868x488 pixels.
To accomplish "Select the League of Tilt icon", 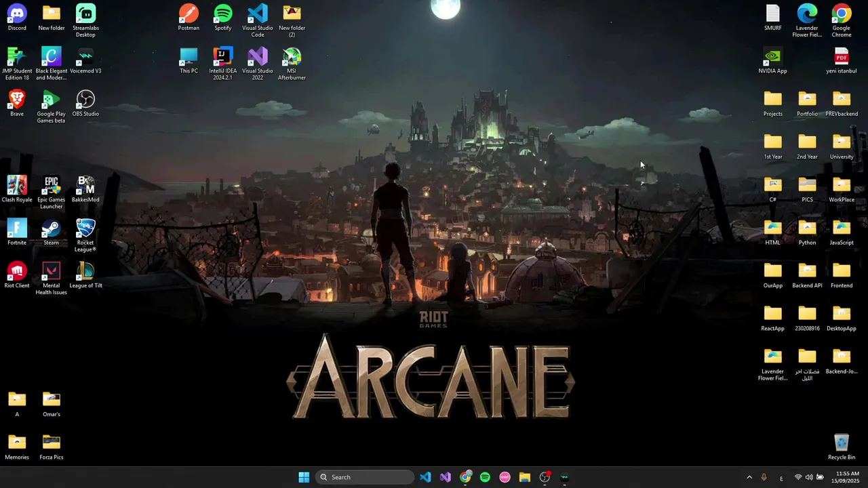I will [85, 275].
